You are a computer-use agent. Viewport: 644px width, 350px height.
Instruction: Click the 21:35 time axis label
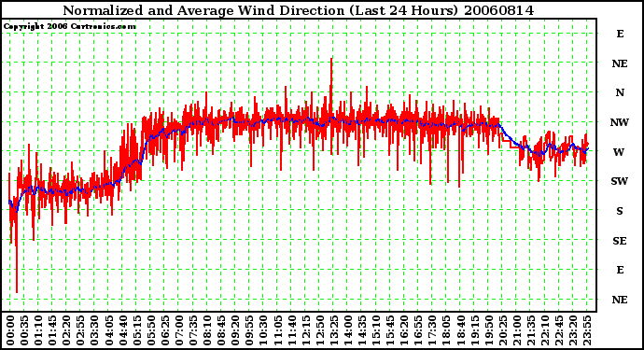(x=531, y=330)
